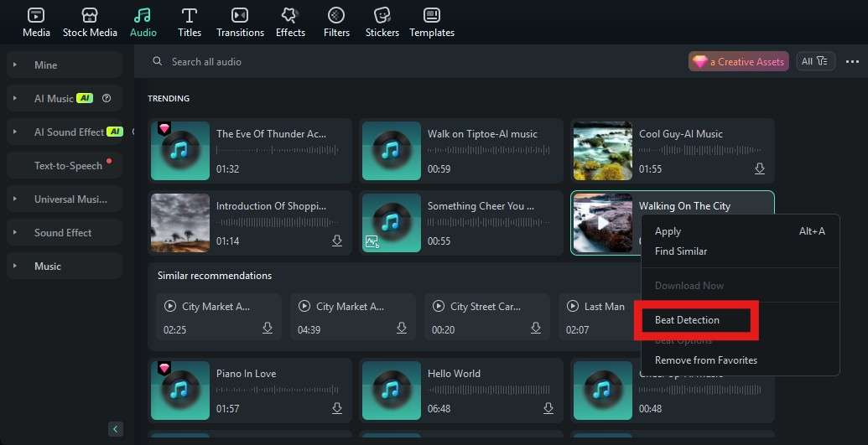Open the Stock Media tab
Viewport: 868px width, 445px height.
click(x=90, y=23)
